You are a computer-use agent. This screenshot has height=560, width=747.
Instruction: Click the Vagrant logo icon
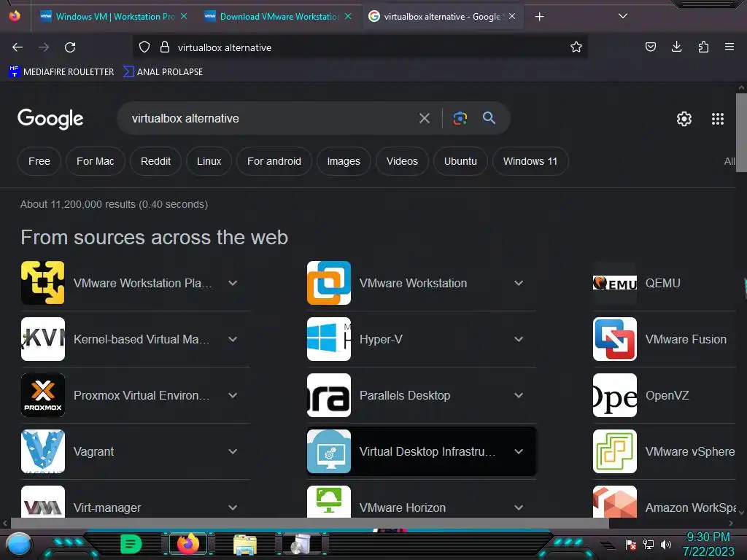(x=43, y=451)
